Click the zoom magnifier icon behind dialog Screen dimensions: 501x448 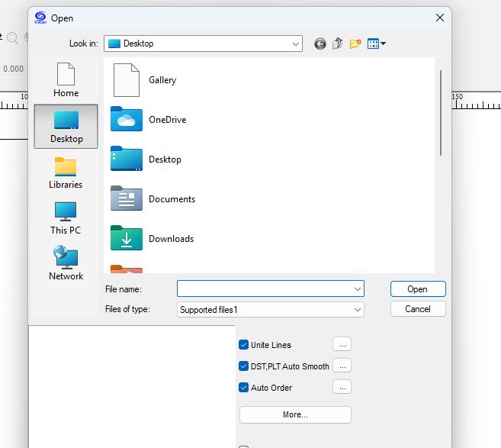(12, 37)
